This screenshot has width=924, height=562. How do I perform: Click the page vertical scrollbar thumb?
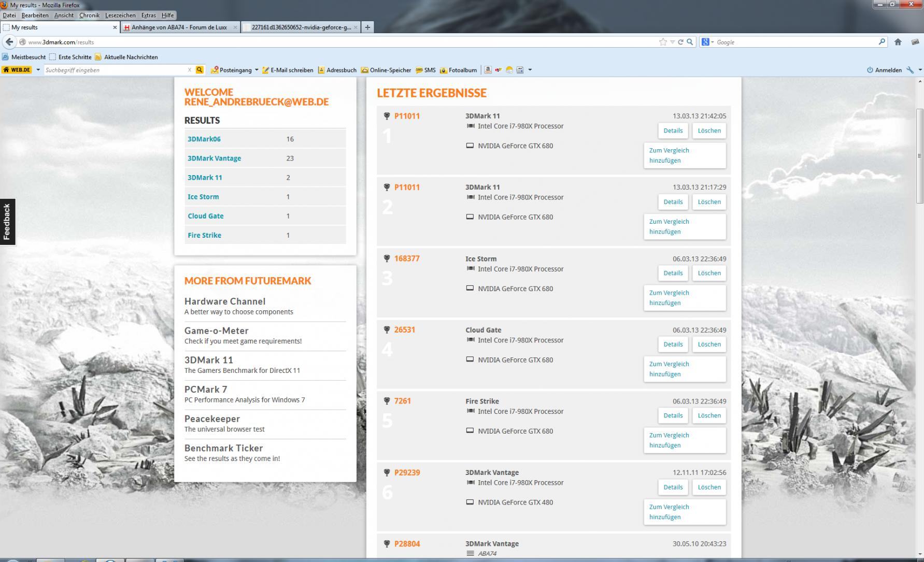pos(920,155)
